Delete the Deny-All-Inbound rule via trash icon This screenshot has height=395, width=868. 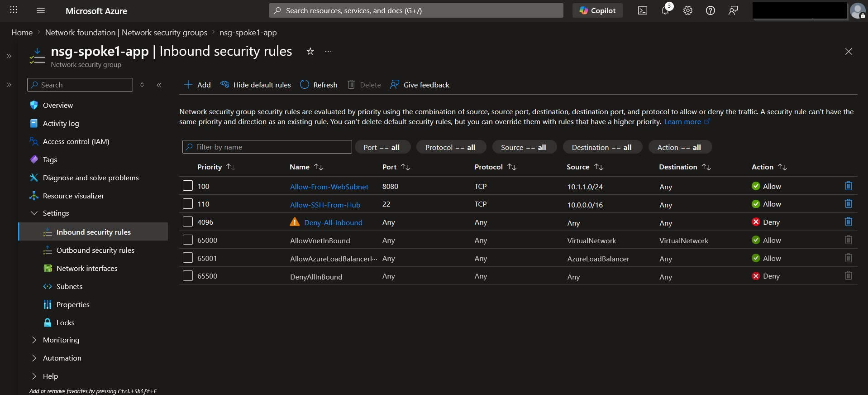click(849, 222)
